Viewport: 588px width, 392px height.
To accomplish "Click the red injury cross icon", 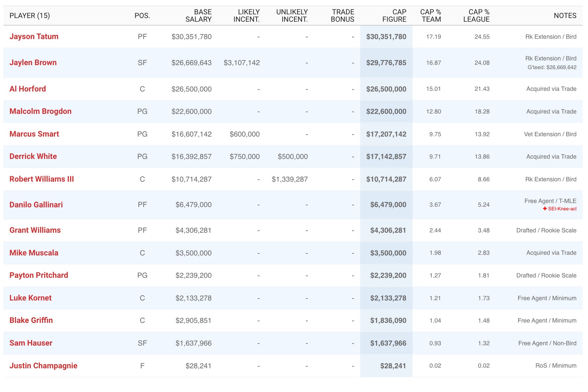I will [x=545, y=209].
